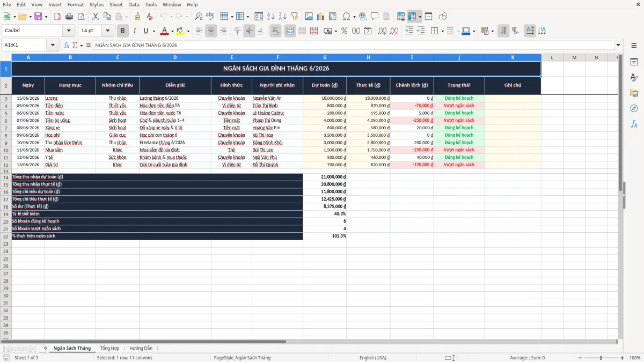Open Borders dropdown arrow
This screenshot has height=362, width=644.
pyautogui.click(x=442, y=31)
